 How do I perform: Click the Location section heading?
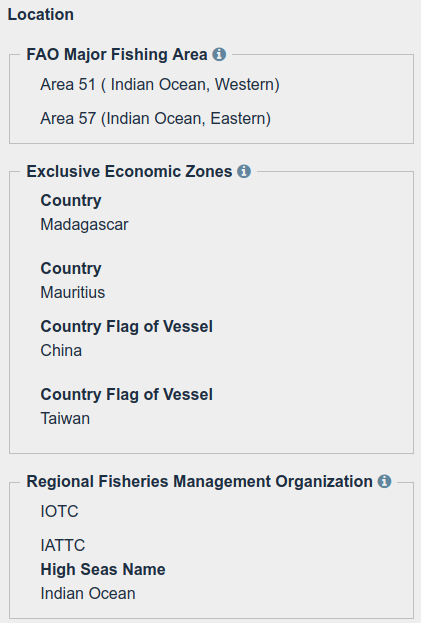tap(41, 15)
